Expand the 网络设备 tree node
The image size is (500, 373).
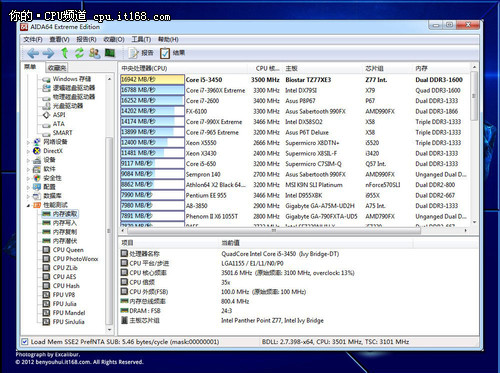(x=28, y=142)
